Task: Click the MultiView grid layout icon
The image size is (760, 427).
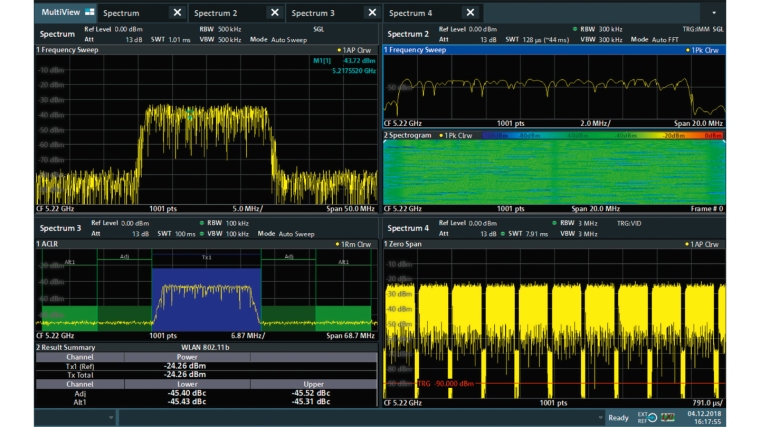Action: click(90, 13)
